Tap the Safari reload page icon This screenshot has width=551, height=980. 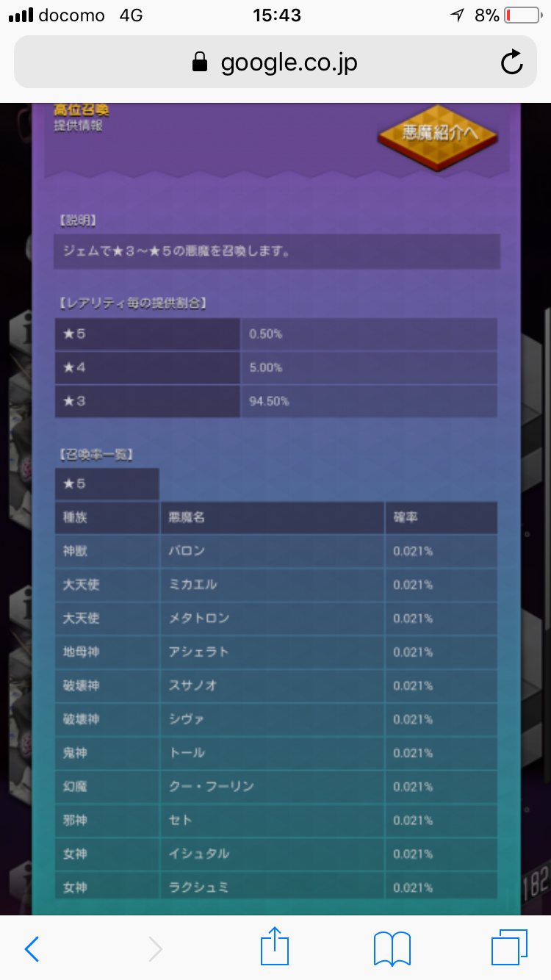click(x=511, y=62)
